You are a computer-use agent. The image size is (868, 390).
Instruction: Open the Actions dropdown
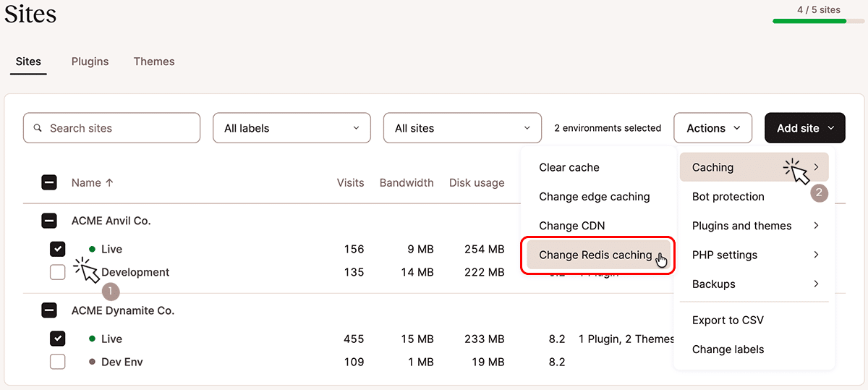pyautogui.click(x=713, y=128)
